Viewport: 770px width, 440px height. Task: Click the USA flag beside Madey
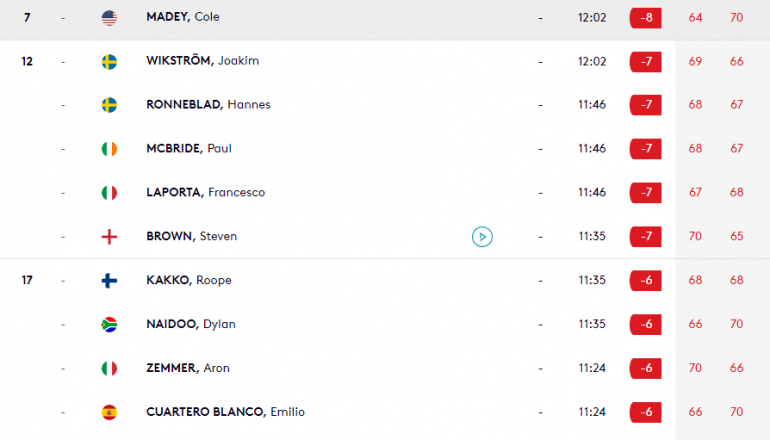click(109, 18)
